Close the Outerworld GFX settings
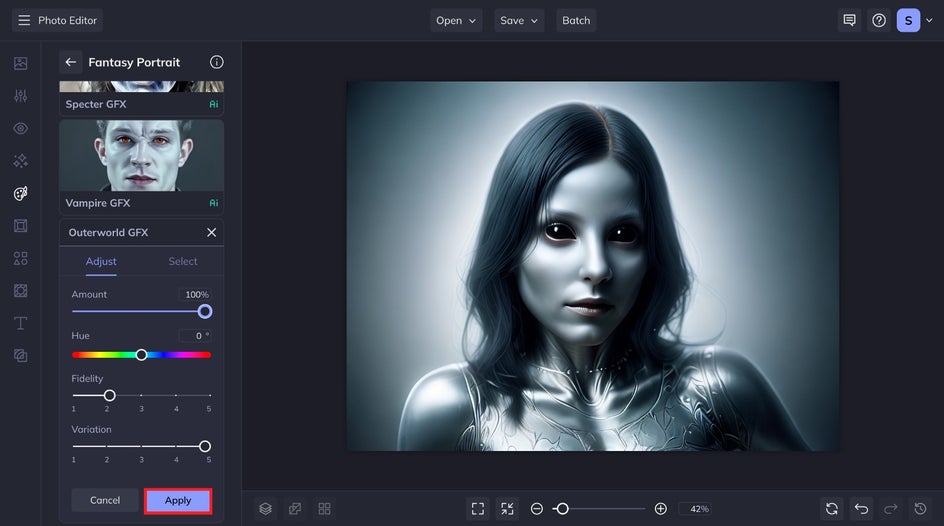Screen dimensions: 944x526 click(x=211, y=232)
